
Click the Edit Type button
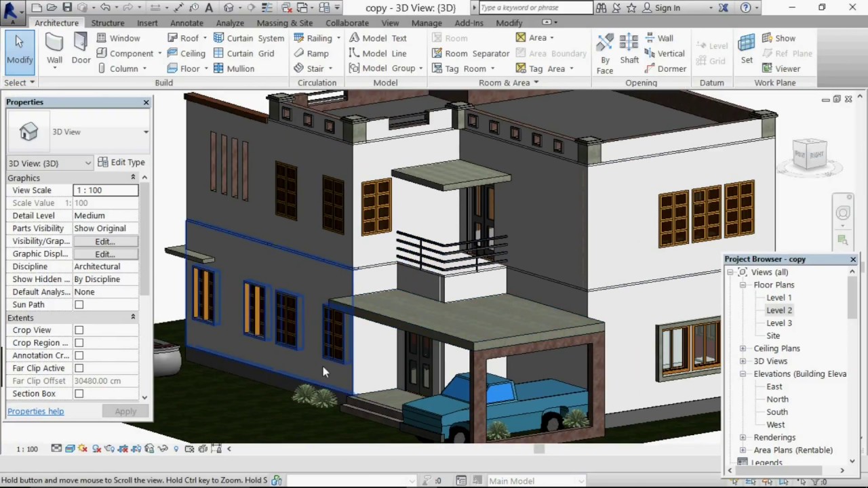pos(121,163)
